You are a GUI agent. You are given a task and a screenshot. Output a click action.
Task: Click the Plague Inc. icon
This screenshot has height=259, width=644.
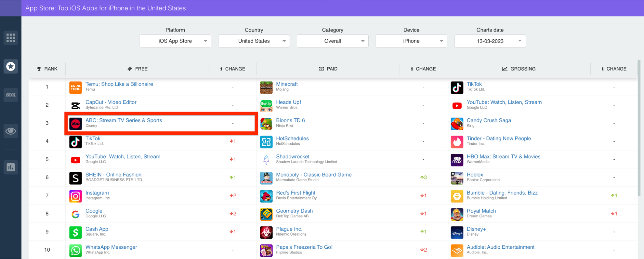coord(266,232)
